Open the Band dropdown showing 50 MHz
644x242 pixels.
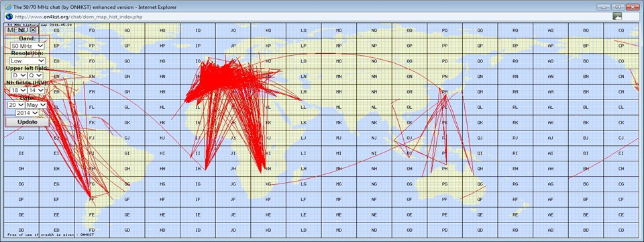pos(28,46)
